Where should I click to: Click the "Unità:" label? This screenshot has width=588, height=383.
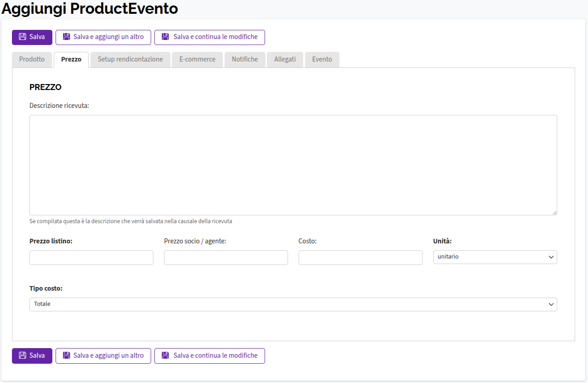click(442, 241)
